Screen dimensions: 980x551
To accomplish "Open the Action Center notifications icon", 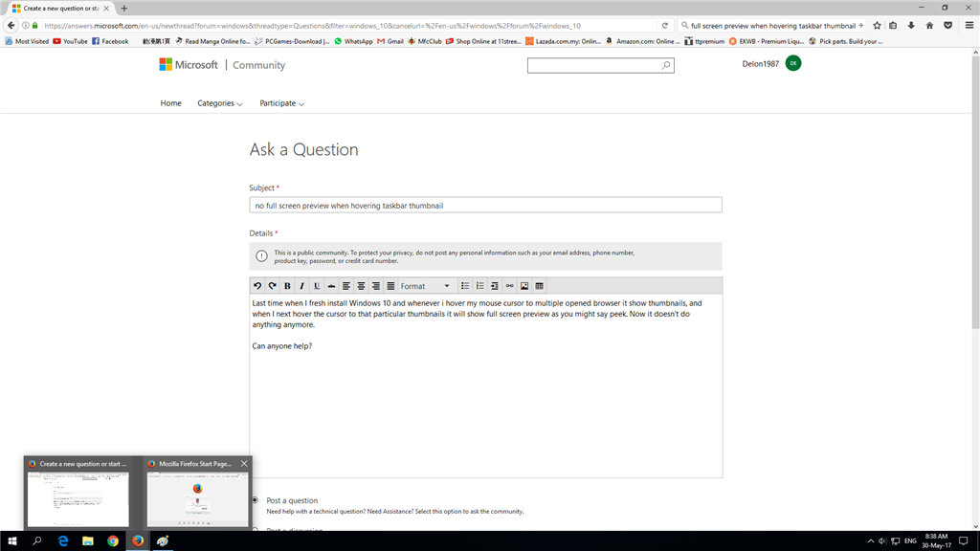I will (963, 541).
